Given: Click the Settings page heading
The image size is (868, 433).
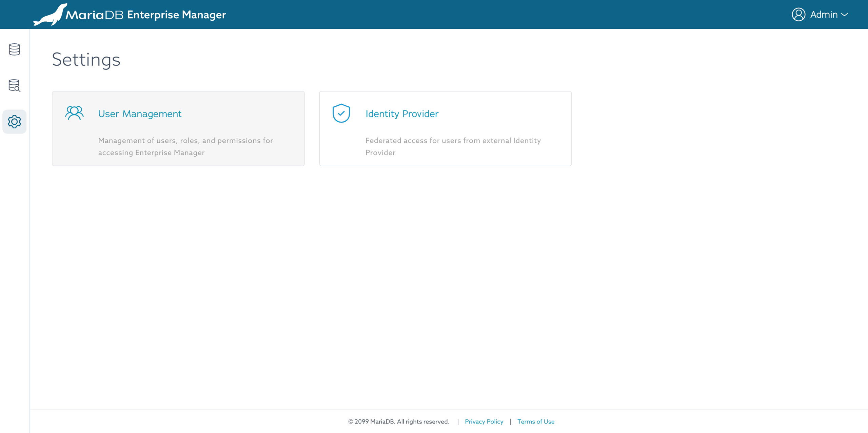Looking at the screenshot, I should click(x=86, y=60).
